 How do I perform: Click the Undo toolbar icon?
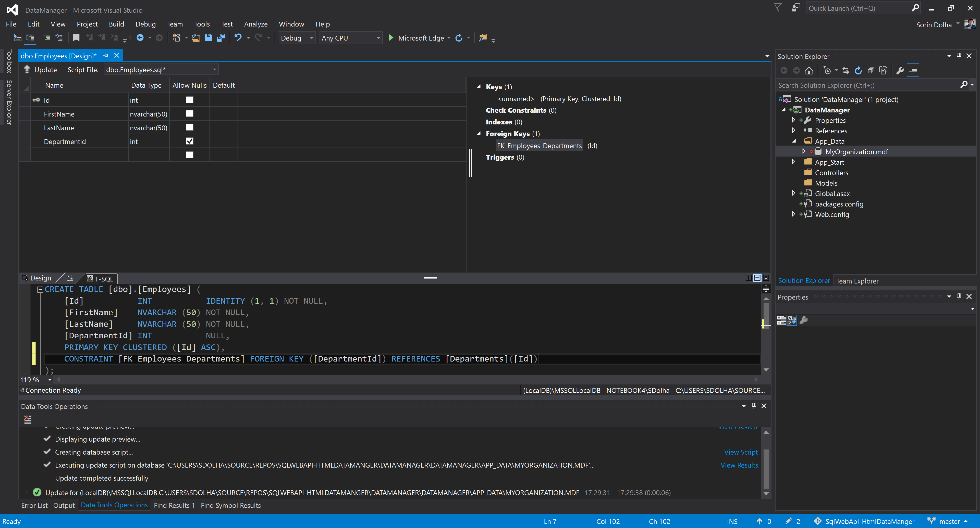coord(238,38)
